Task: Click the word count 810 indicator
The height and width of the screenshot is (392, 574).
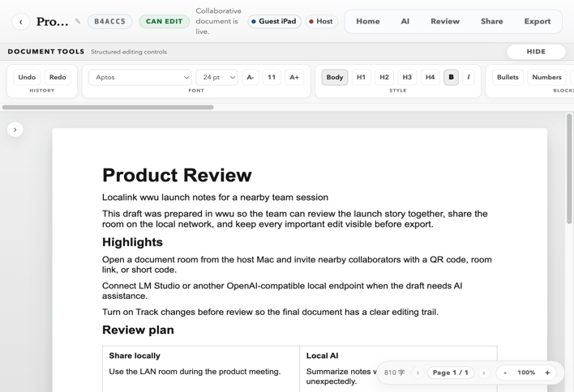Action: (x=394, y=373)
